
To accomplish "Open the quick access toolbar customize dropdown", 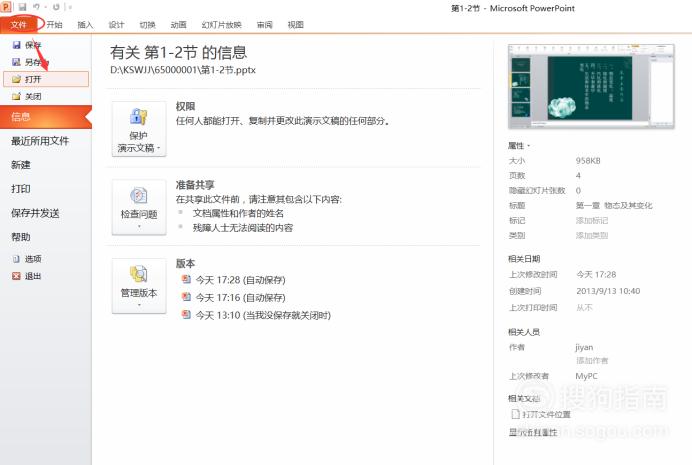I will [70, 7].
